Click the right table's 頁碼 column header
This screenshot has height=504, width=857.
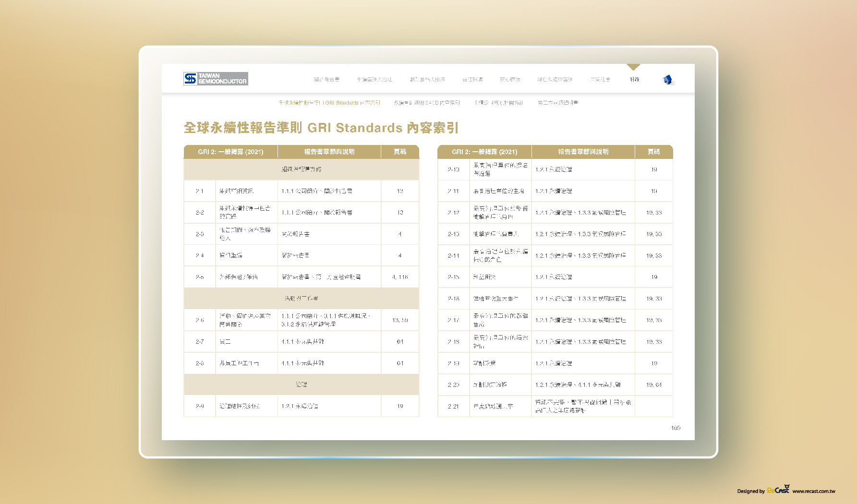tap(654, 152)
